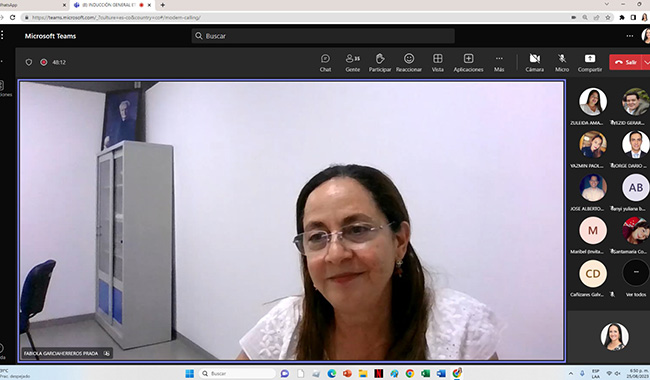Screen dimensions: 650x380
Task: Change layout using Vista button
Action: 438,63
